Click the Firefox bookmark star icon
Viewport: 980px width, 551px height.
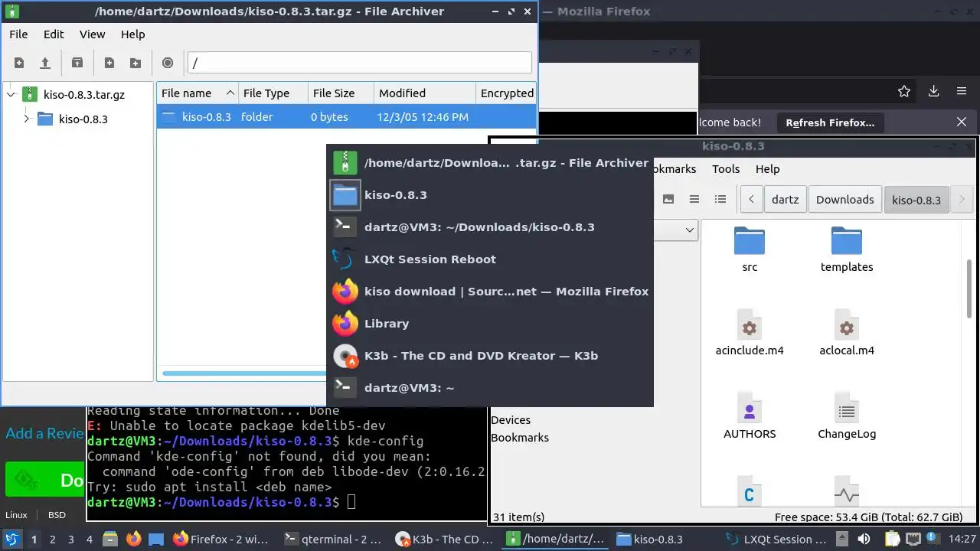click(904, 91)
